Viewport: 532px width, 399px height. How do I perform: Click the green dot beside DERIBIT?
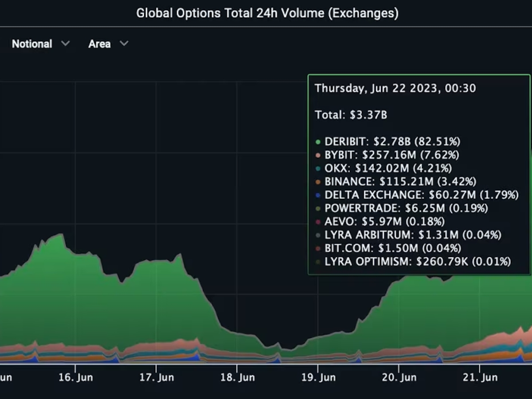[x=318, y=142]
